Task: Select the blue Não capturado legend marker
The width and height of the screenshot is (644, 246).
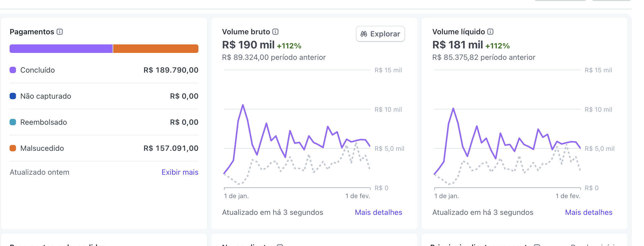Action: [13, 96]
